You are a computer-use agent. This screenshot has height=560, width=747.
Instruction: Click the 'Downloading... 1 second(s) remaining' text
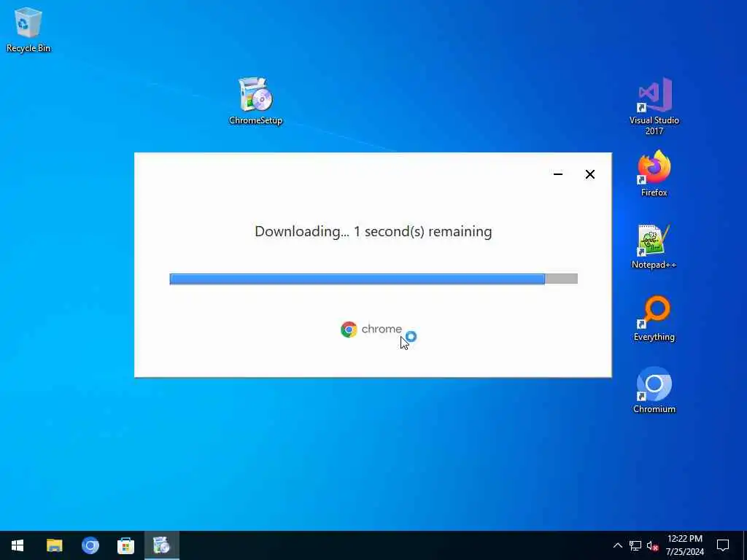[373, 231]
